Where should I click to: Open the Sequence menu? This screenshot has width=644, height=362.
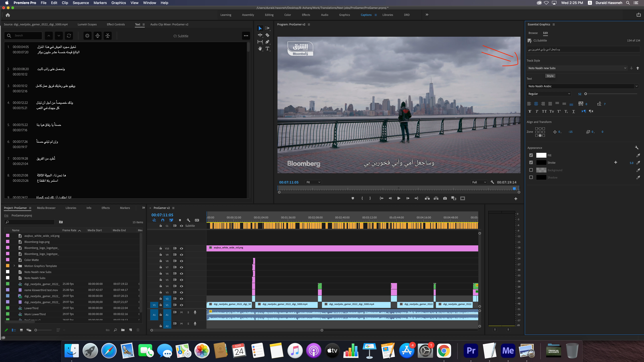[x=80, y=3]
